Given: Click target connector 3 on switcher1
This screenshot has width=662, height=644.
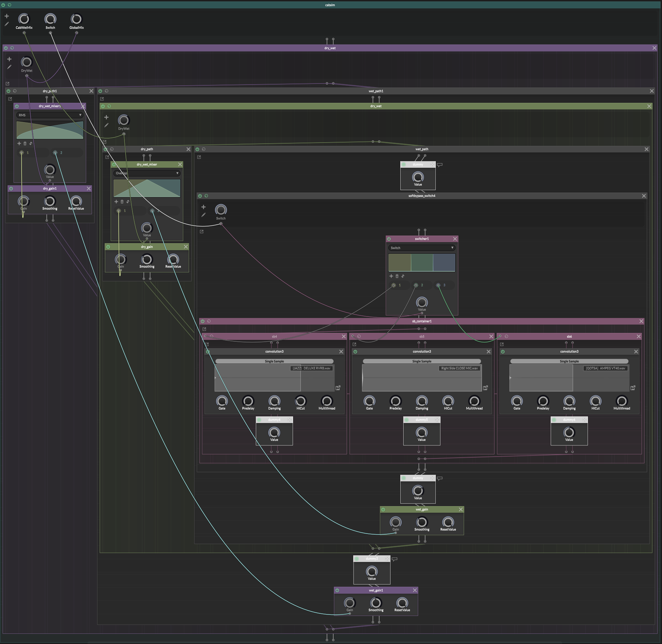Looking at the screenshot, I should 438,285.
